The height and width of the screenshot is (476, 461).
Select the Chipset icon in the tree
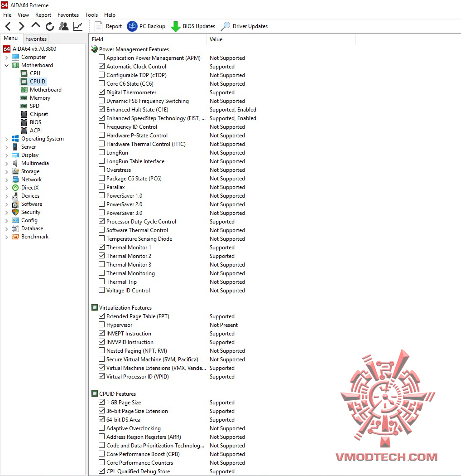24,114
